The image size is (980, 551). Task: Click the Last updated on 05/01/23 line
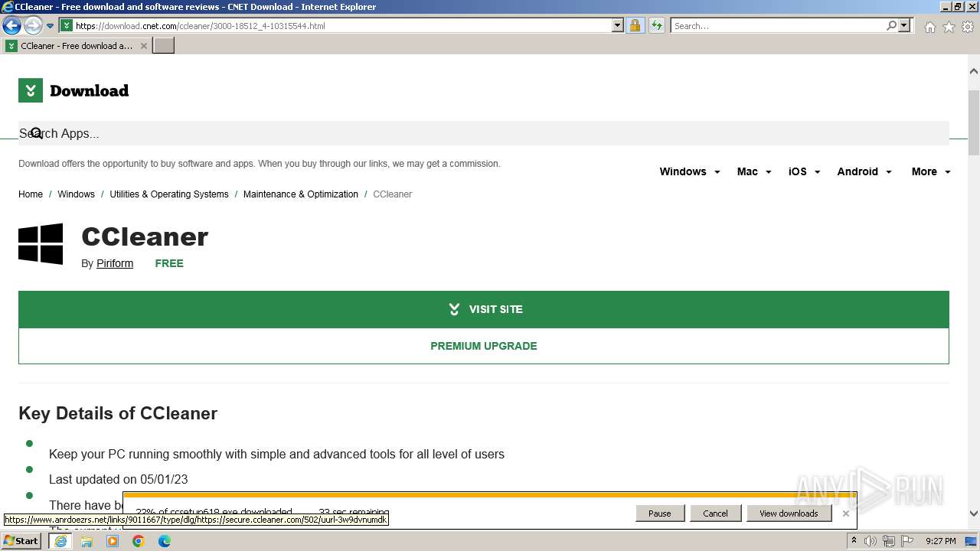pos(118,479)
